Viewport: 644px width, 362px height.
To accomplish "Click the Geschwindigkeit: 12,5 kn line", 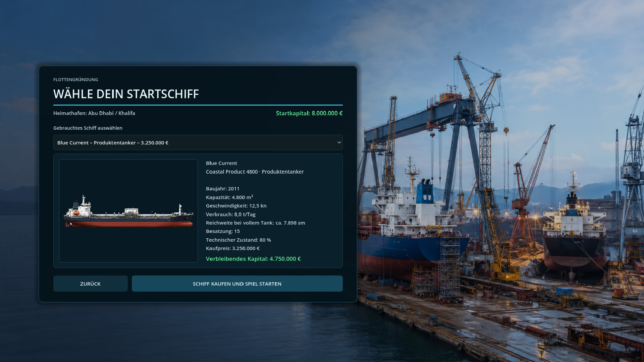I will pos(236,206).
